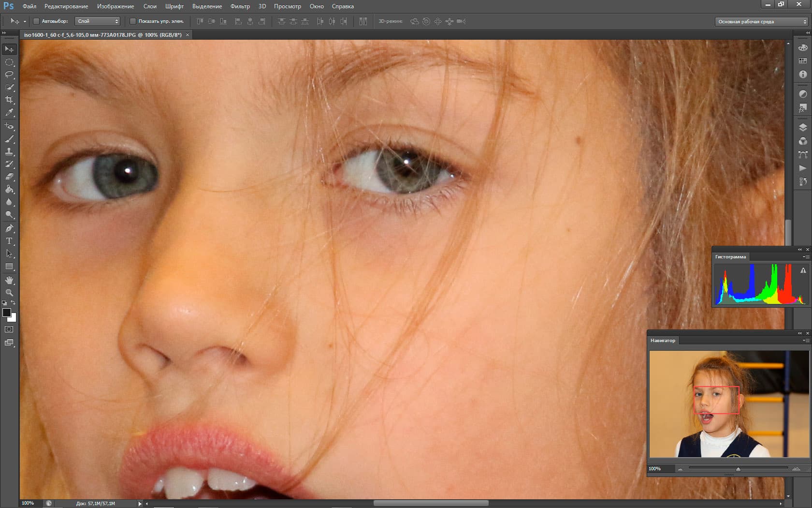This screenshot has width=812, height=508.
Task: Select the Elliptical Marquee tool
Action: coord(9,62)
